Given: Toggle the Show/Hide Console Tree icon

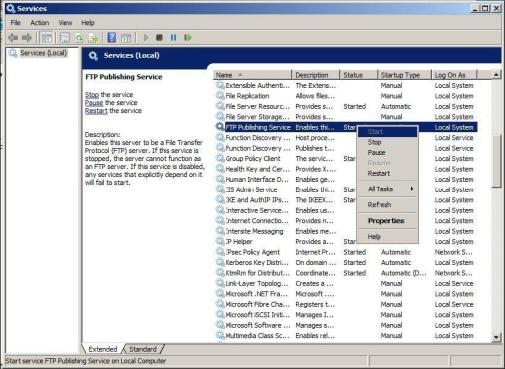Looking at the screenshot, I should point(47,38).
